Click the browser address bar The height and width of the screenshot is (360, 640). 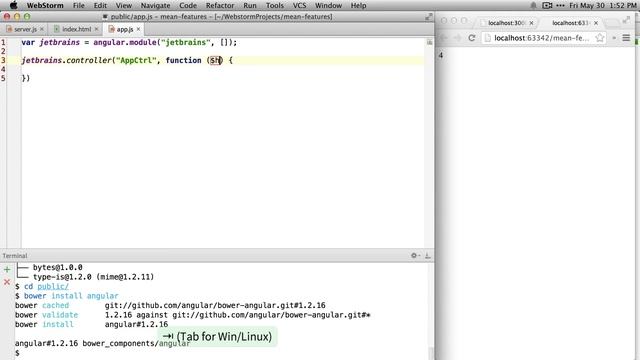[x=544, y=38]
